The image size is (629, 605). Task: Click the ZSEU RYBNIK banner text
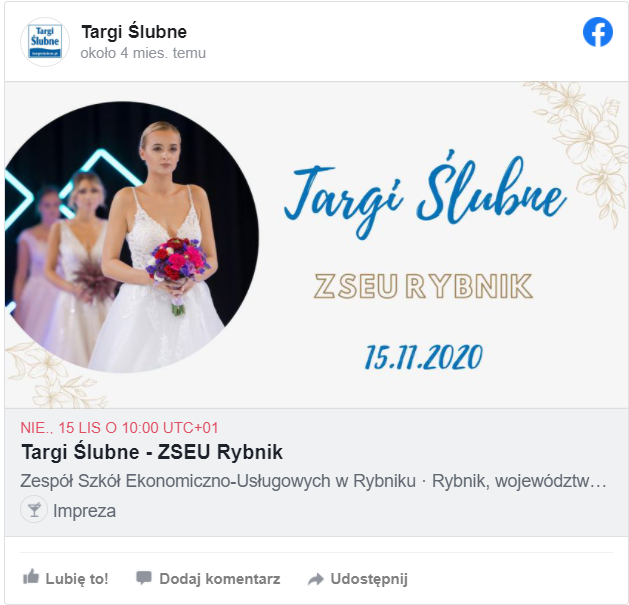[x=423, y=286]
